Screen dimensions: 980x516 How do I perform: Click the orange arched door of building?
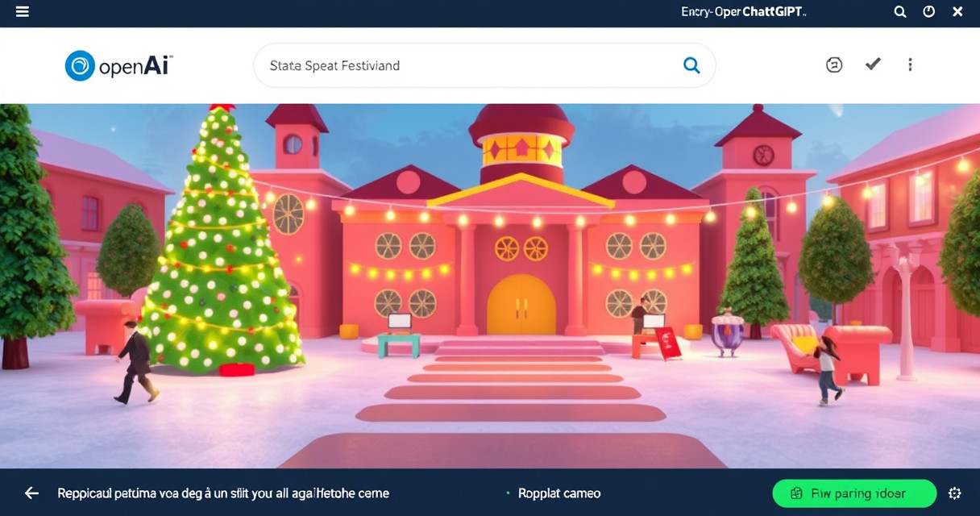[521, 305]
